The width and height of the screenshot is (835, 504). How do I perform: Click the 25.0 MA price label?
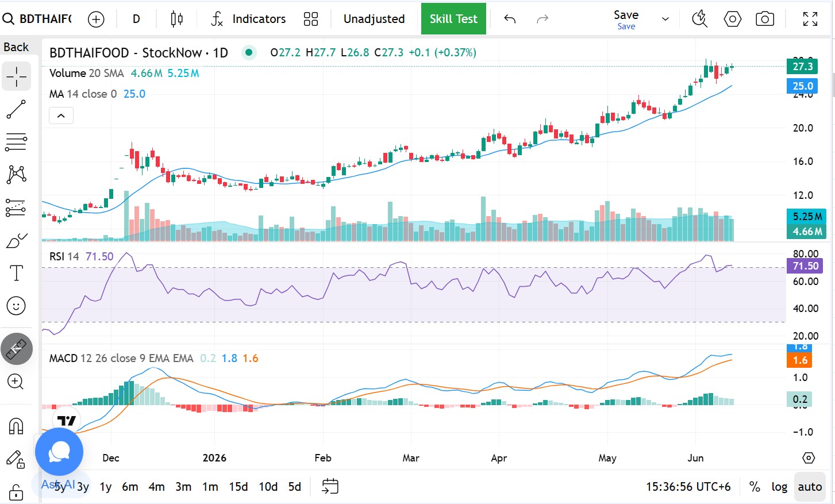point(802,86)
